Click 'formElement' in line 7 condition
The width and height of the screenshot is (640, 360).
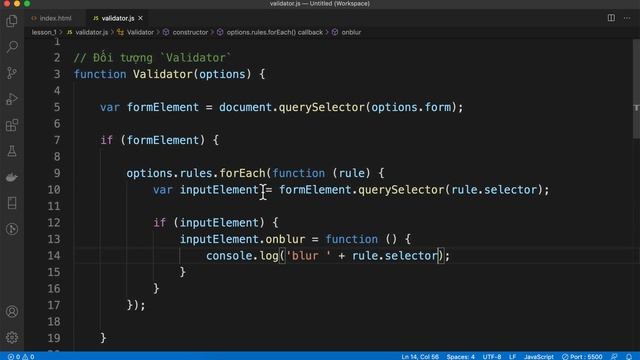(163, 140)
